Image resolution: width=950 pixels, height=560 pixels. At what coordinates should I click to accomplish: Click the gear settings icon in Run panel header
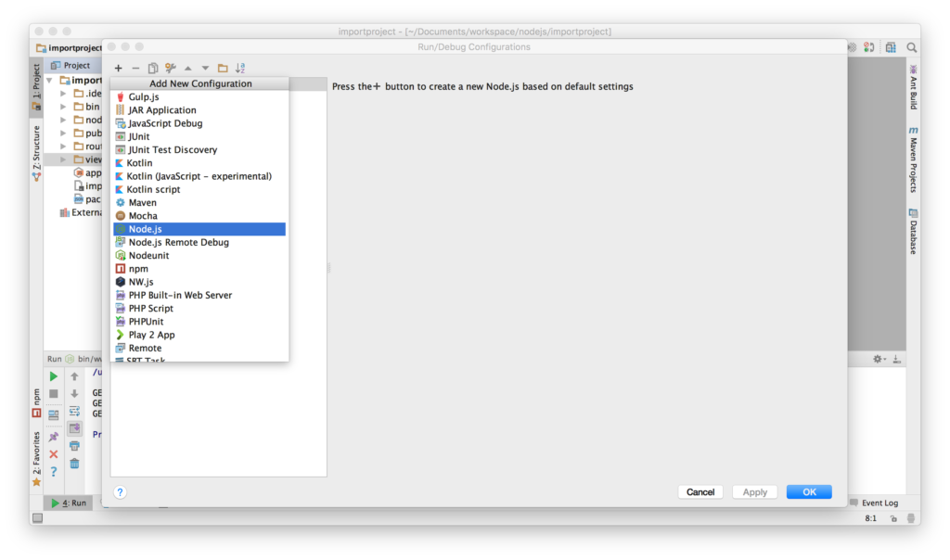point(879,359)
